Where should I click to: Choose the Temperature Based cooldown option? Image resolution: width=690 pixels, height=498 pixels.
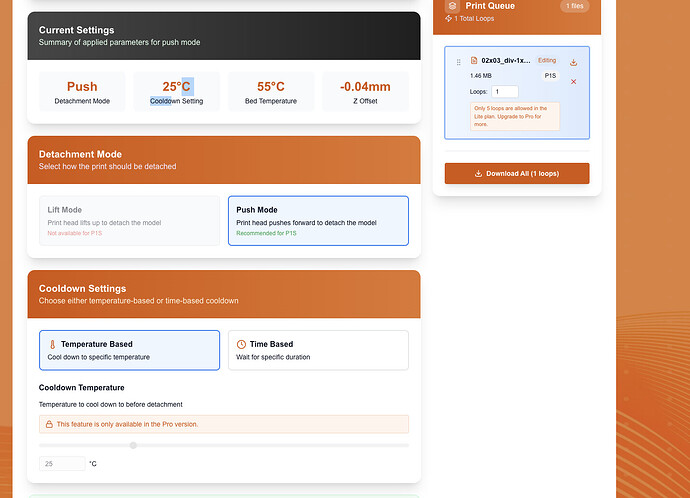point(129,350)
